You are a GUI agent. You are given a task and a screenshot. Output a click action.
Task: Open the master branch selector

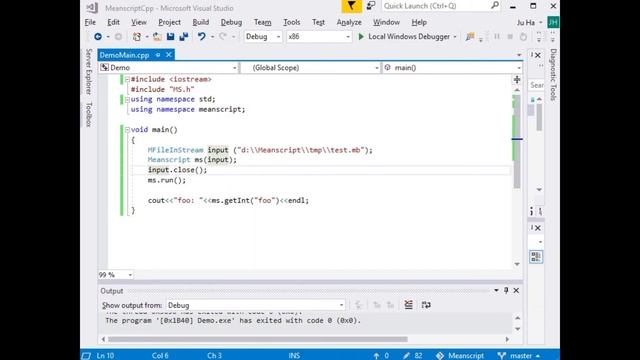point(519,356)
